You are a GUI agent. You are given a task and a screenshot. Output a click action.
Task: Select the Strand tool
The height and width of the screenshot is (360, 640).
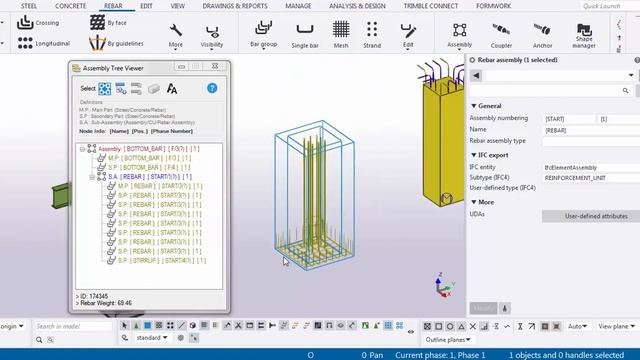click(372, 35)
